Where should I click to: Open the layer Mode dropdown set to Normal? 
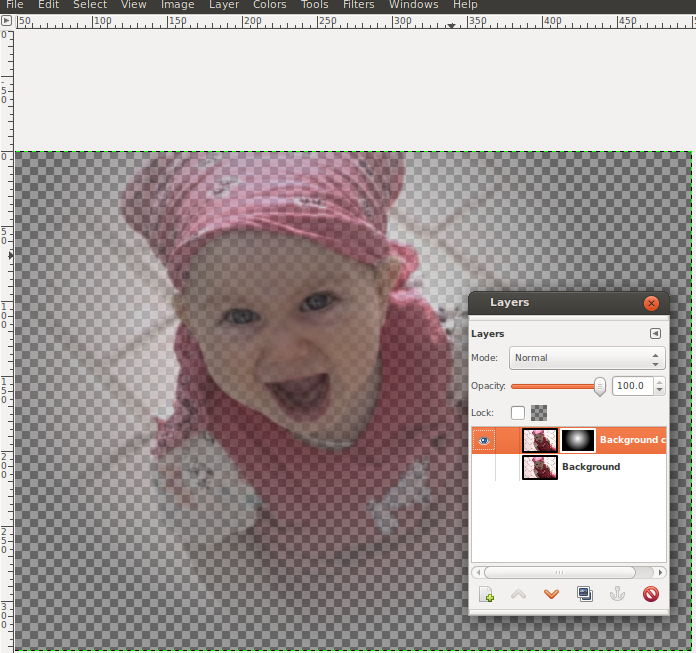tap(587, 358)
